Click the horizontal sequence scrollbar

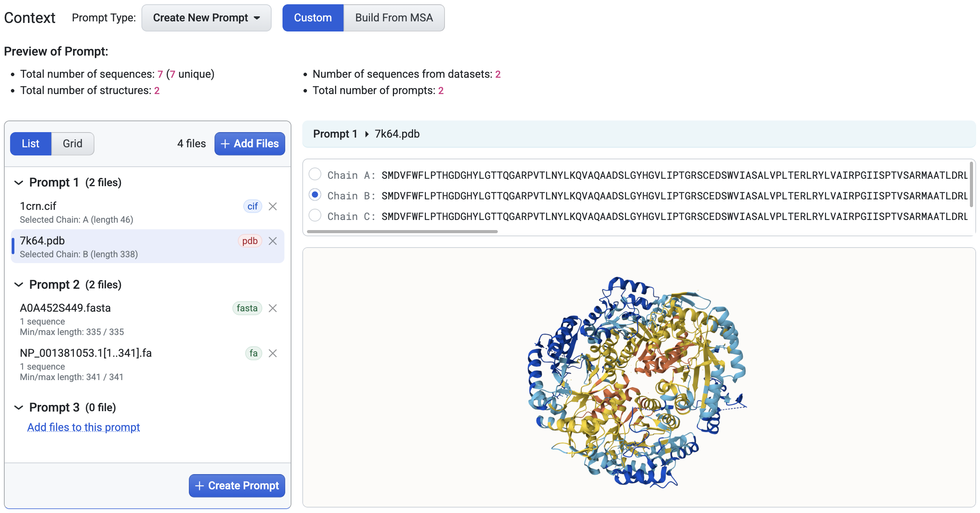[x=402, y=232]
